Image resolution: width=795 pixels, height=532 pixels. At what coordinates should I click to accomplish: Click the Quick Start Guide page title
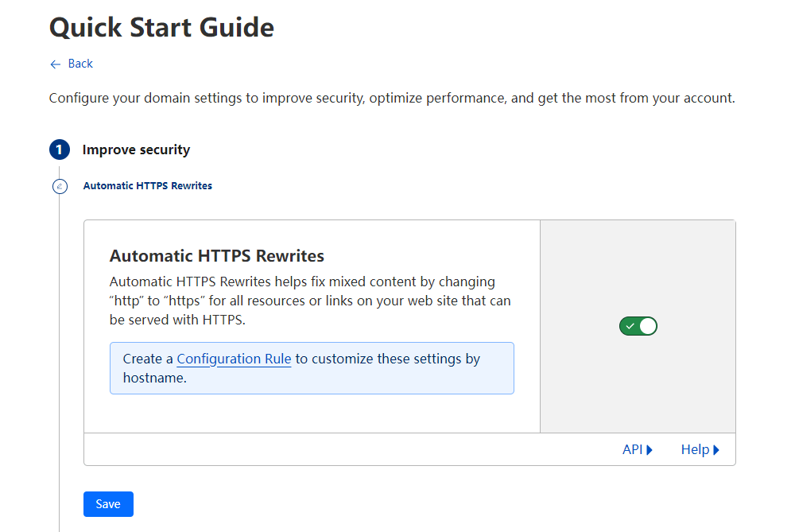pyautogui.click(x=161, y=27)
